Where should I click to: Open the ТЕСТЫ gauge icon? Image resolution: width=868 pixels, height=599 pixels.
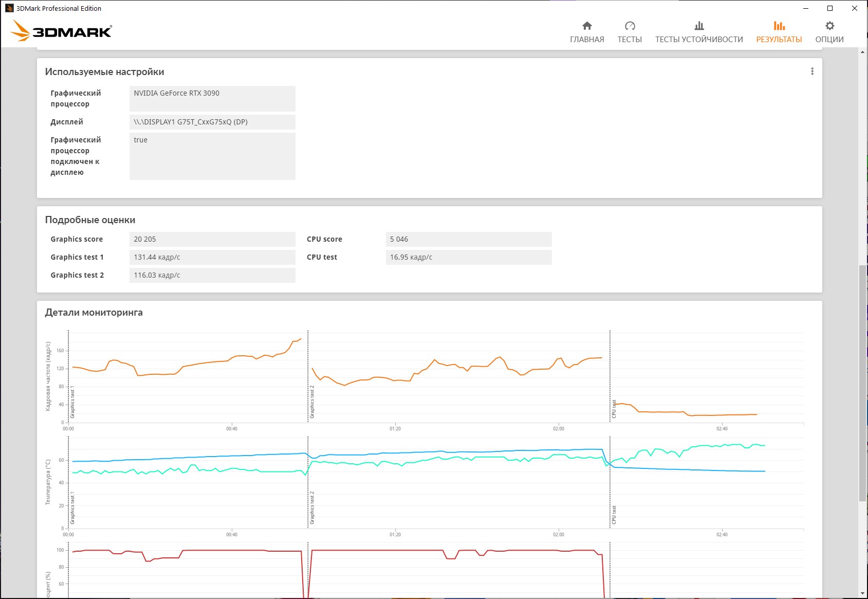[630, 26]
